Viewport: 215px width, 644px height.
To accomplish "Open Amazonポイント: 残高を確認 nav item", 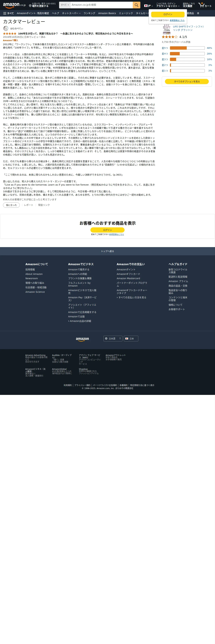I will (33, 13).
